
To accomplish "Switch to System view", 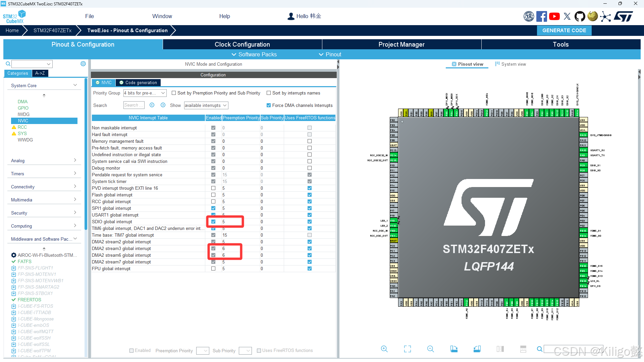I will [511, 64].
